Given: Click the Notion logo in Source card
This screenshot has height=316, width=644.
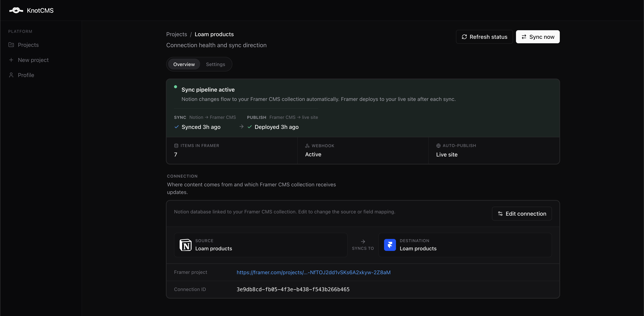Looking at the screenshot, I should click(x=185, y=245).
